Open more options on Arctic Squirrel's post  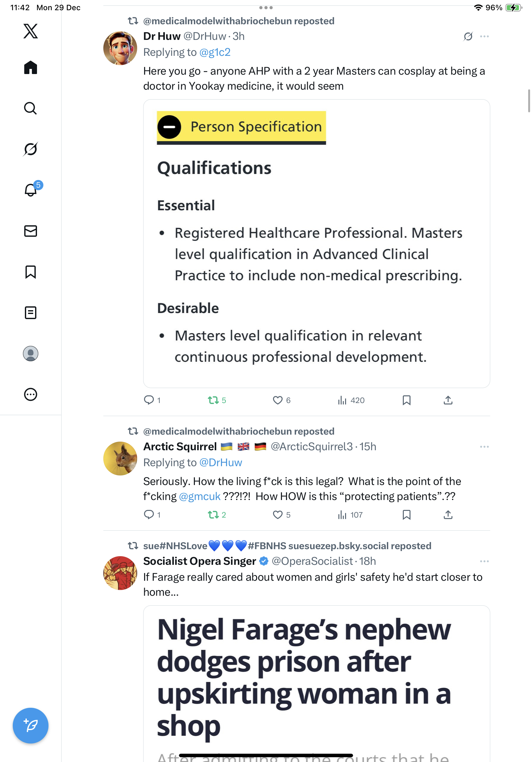[484, 447]
